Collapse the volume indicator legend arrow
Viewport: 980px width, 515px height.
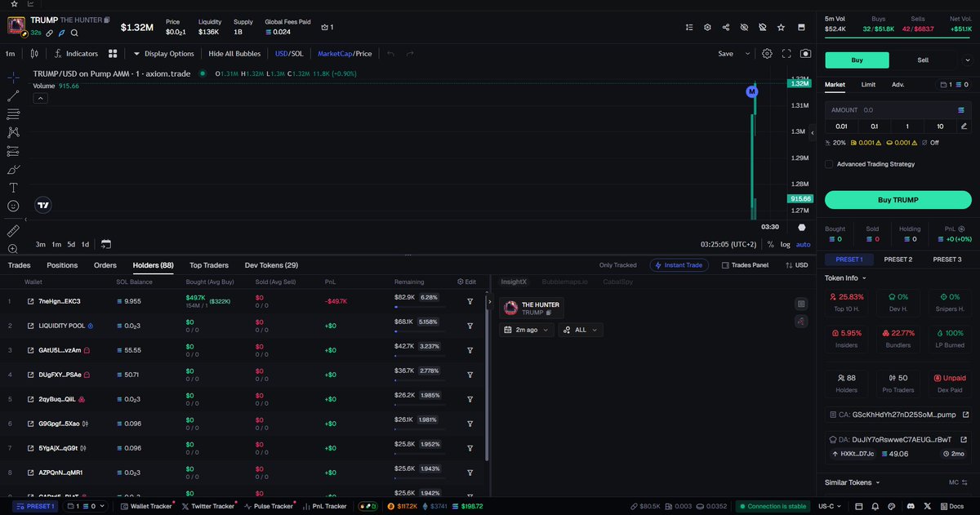pyautogui.click(x=40, y=98)
